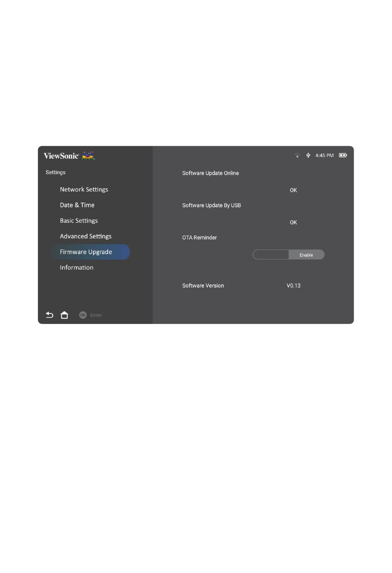
Task: Click OK under Software Update Online
Action: (x=293, y=190)
